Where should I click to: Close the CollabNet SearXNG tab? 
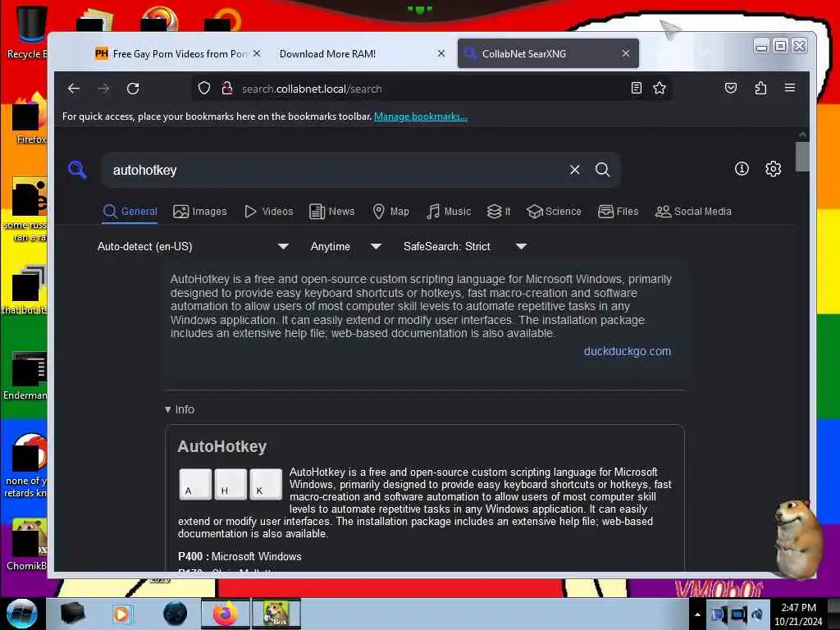(x=626, y=53)
